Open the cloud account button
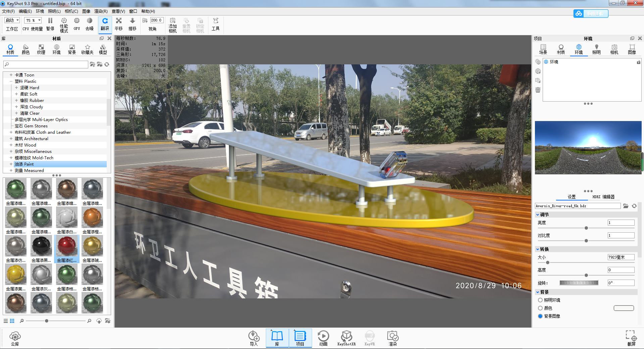 [x=591, y=13]
